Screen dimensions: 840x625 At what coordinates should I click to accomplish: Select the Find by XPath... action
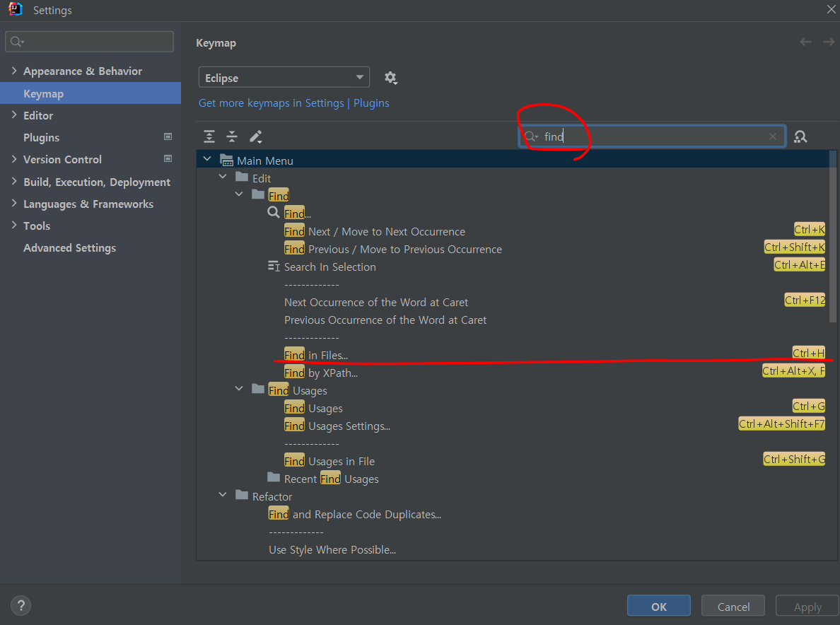321,373
